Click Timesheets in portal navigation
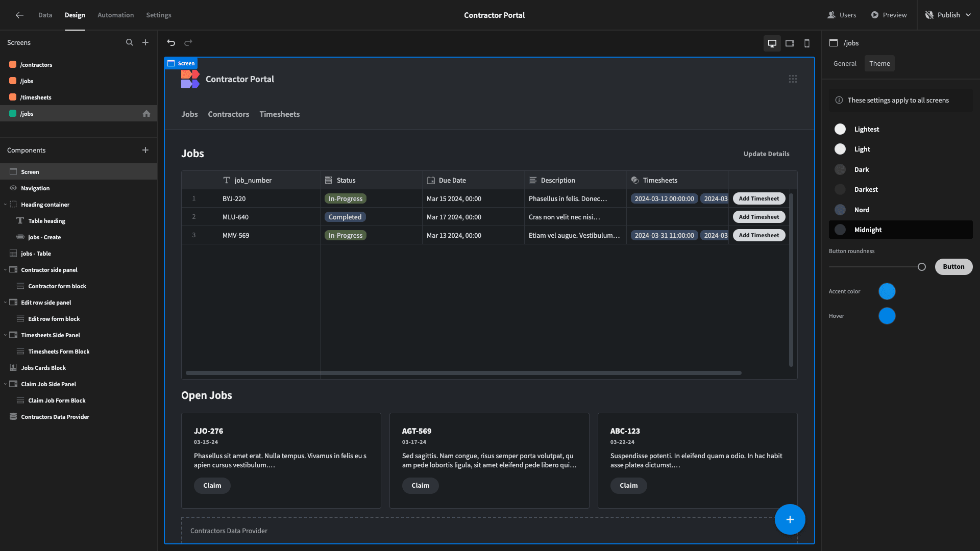 (x=280, y=114)
